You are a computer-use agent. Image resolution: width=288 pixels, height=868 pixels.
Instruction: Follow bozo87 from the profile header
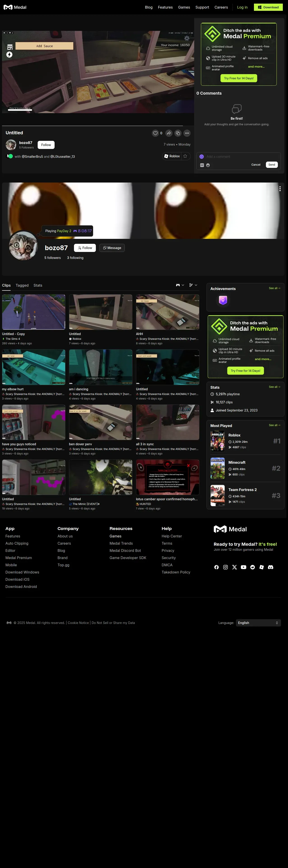click(x=85, y=248)
